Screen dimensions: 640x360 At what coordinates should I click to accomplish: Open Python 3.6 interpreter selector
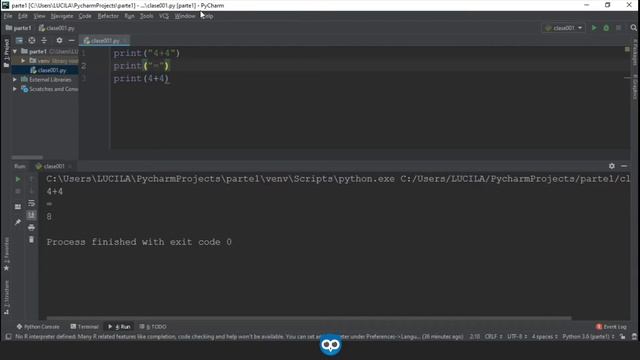pos(588,337)
